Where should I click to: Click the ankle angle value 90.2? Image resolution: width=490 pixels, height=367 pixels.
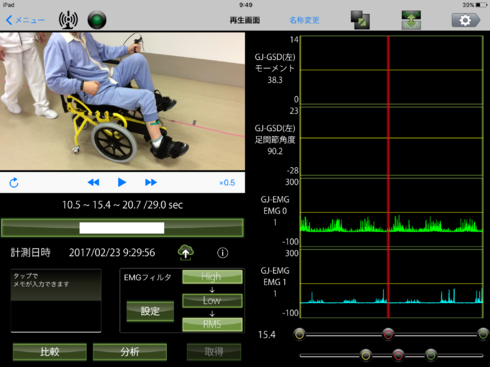(275, 151)
